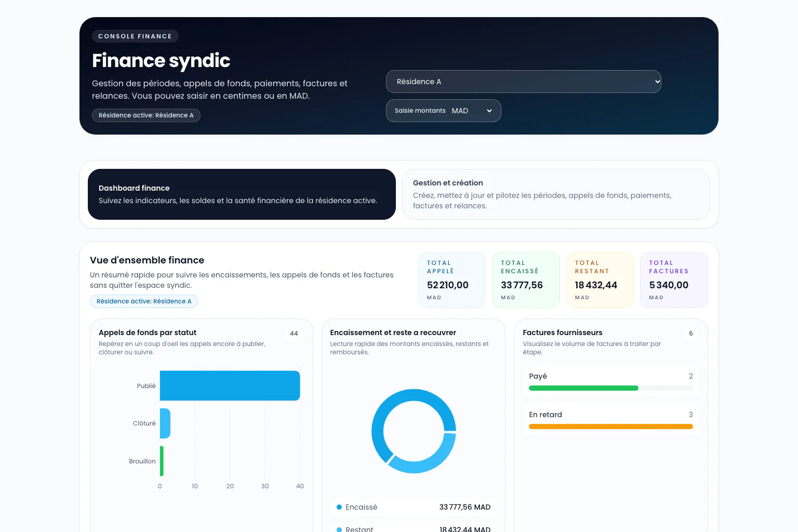798x532 pixels.
Task: Select the Total Appelé 52 210,00 card
Action: 452,280
